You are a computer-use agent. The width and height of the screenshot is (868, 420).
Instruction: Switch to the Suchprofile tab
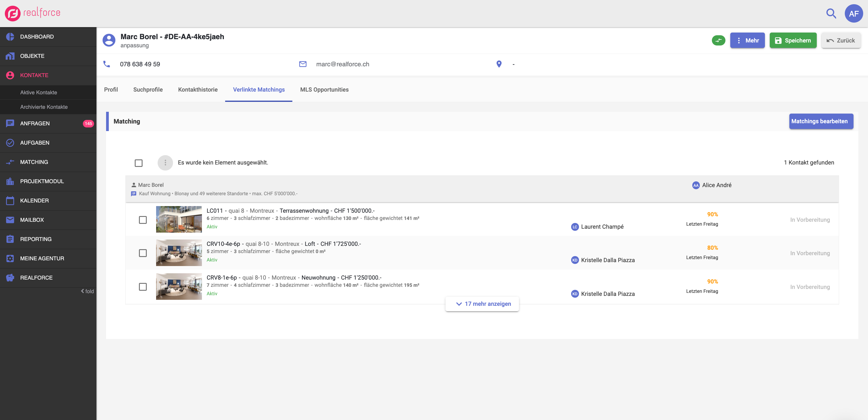click(148, 89)
